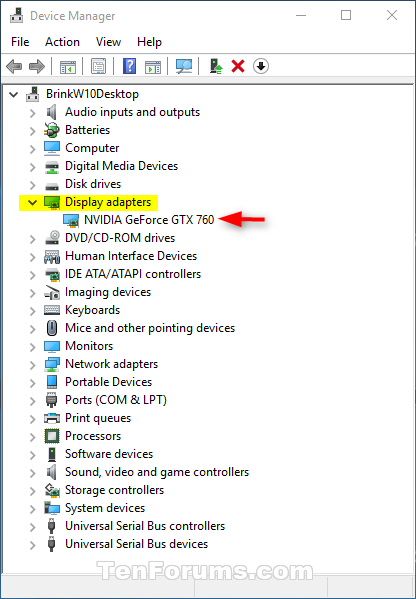
Task: Select the NVIDIA GeForce GTX 760 device
Action: click(x=149, y=220)
